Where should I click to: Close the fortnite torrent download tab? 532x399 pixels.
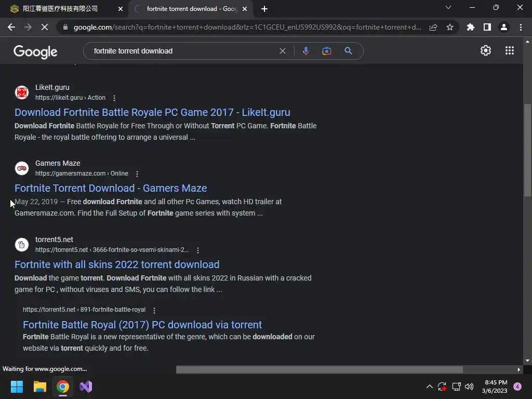(245, 9)
